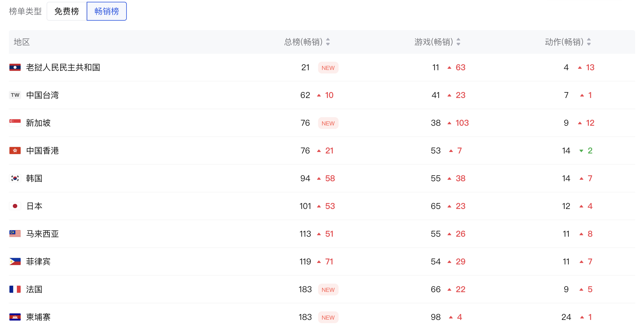Sort by 游戏(畅销) column arrows
Screen dimensions: 644x327
(x=458, y=42)
